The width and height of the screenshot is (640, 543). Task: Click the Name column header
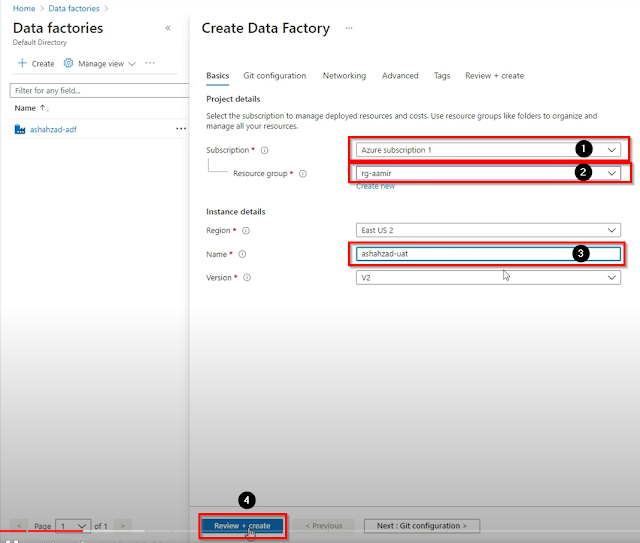pyautogui.click(x=25, y=108)
